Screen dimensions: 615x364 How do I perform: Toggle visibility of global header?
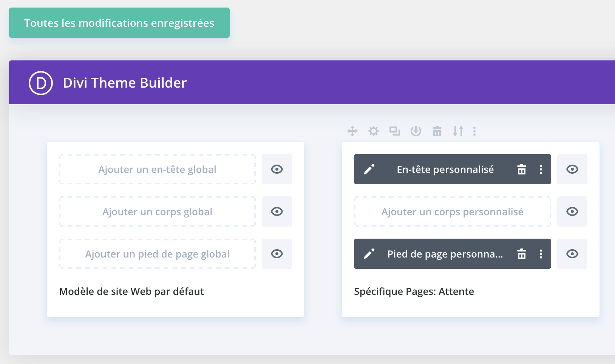click(277, 169)
